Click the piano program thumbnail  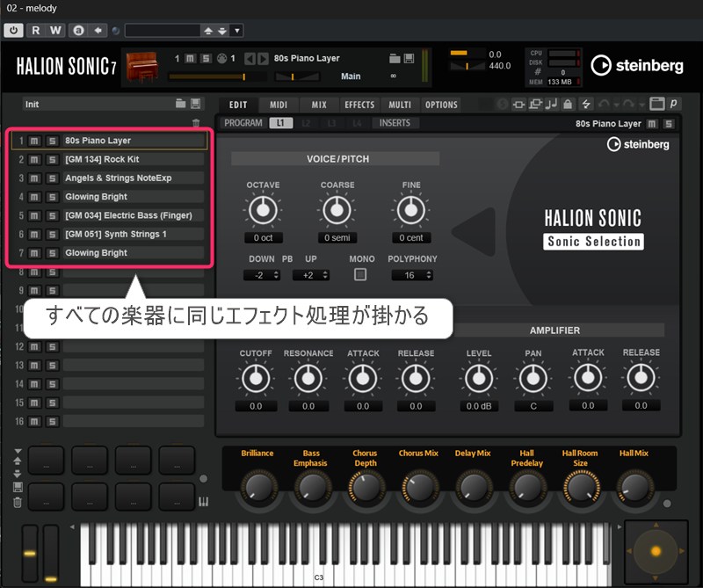point(142,68)
